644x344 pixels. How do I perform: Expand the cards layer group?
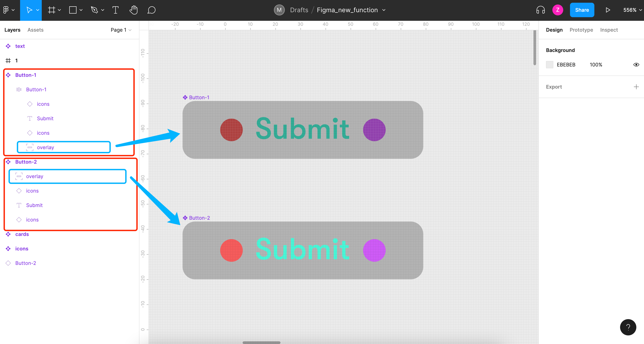pyautogui.click(x=3, y=234)
